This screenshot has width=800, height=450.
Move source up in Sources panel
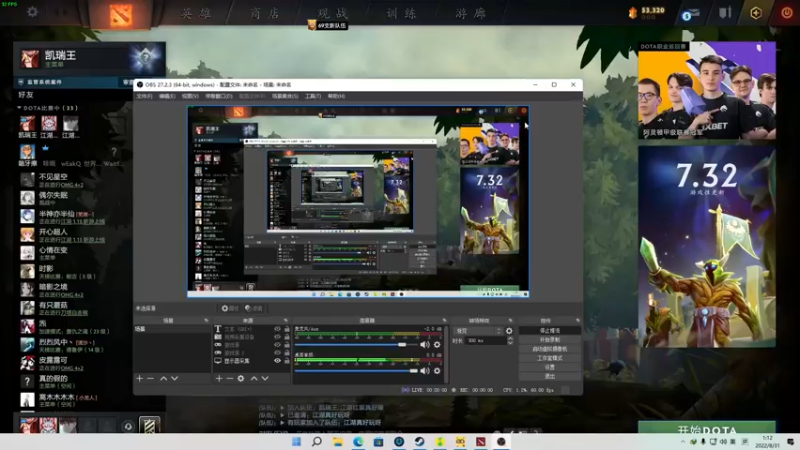tap(254, 379)
